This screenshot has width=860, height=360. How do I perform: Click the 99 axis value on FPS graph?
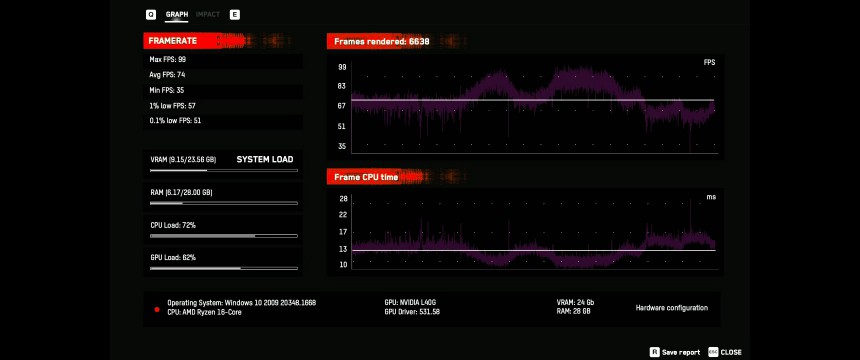click(342, 68)
